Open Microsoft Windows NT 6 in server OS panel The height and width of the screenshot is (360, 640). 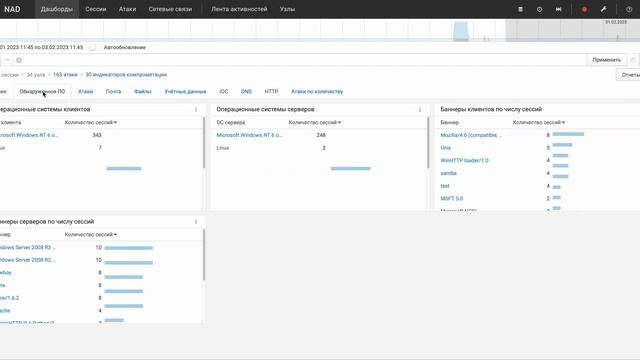pos(249,135)
